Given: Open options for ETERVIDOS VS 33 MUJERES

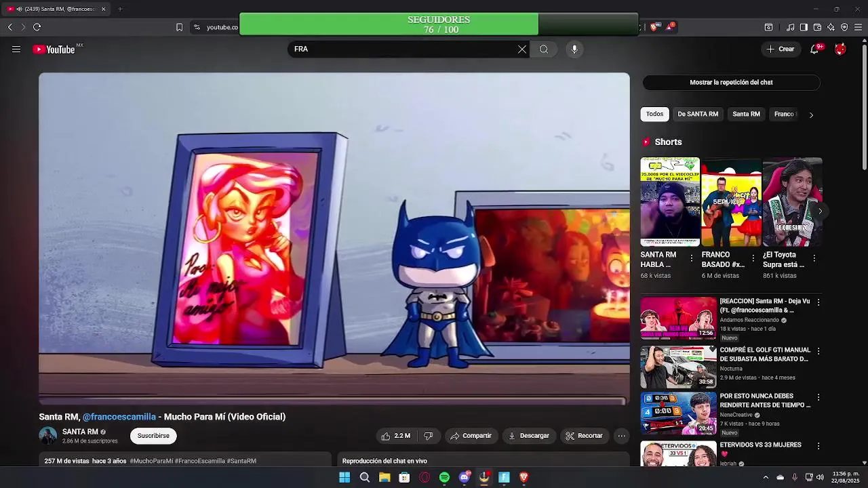Looking at the screenshot, I should coord(818,446).
